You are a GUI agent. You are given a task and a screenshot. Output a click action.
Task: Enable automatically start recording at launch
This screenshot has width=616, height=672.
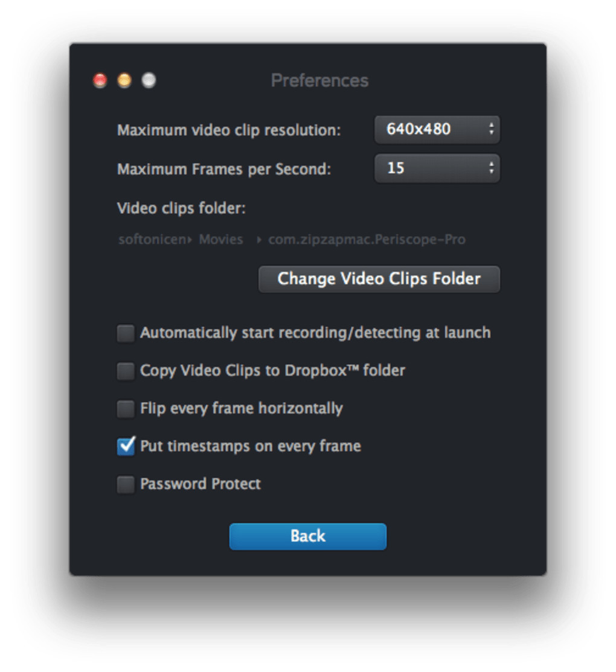click(126, 333)
